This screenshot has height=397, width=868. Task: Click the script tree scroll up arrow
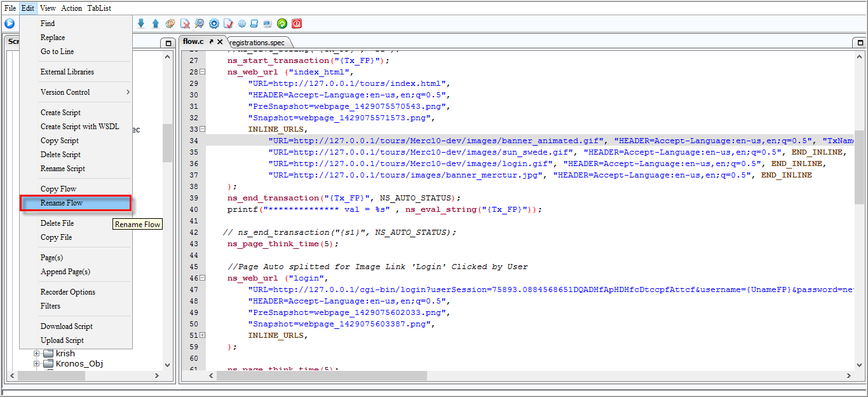tap(168, 56)
